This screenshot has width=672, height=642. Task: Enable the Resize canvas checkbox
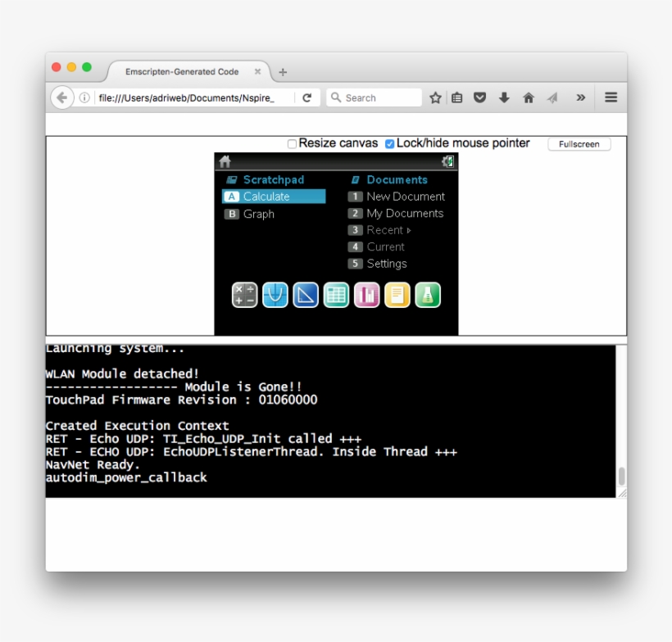point(293,144)
